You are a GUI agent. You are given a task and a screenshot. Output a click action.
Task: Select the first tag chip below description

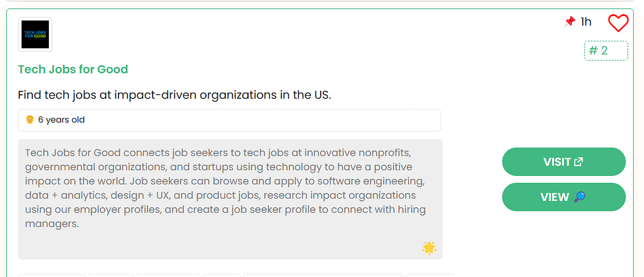pos(52,275)
